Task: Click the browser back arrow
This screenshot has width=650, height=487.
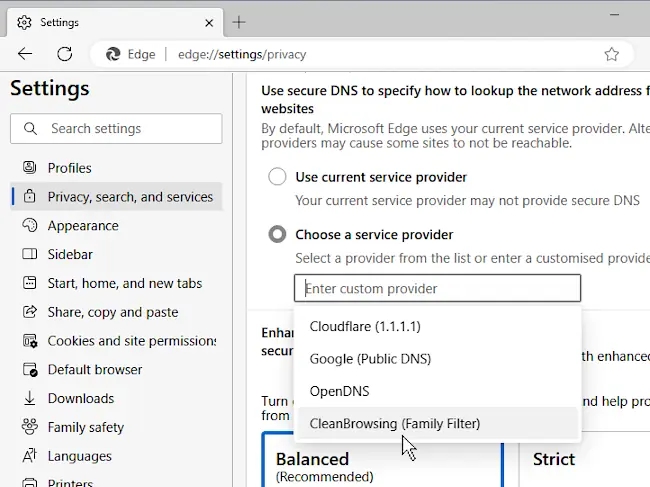Action: [x=25, y=54]
